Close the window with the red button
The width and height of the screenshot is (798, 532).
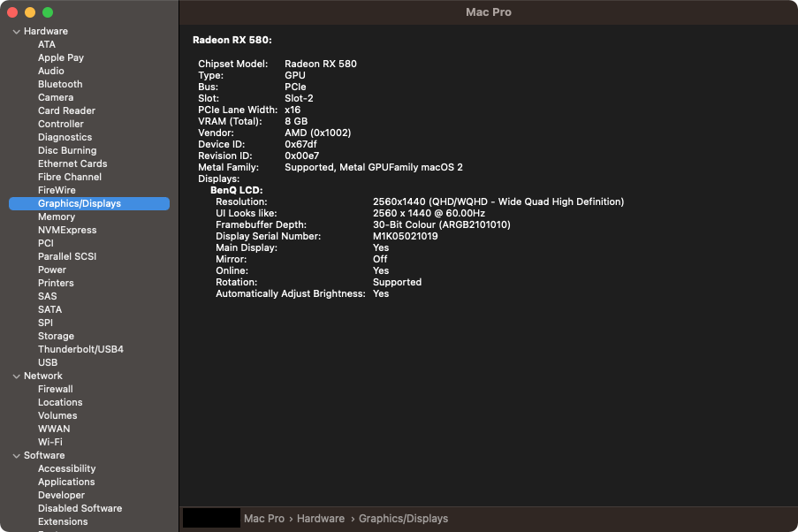coord(12,12)
